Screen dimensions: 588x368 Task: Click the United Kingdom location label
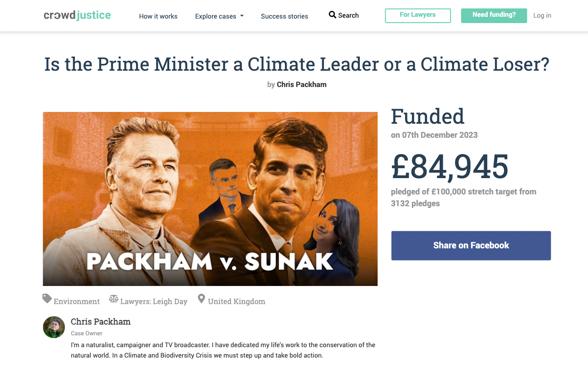[236, 301]
